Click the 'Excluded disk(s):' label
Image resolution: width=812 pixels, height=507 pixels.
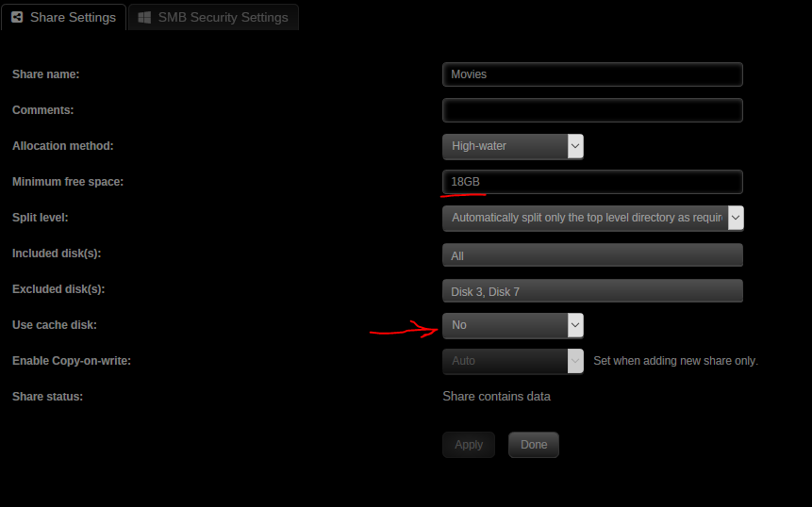tap(58, 289)
